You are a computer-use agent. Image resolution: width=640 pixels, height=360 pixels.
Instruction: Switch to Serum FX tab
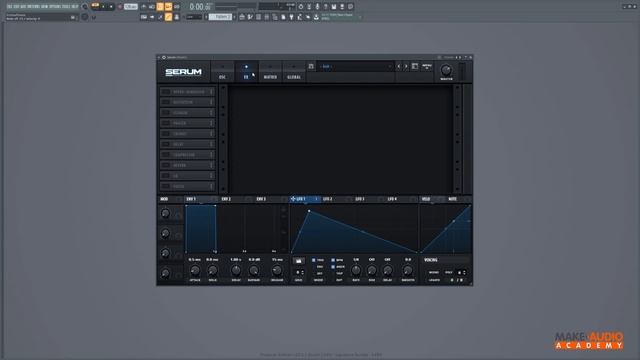(246, 72)
